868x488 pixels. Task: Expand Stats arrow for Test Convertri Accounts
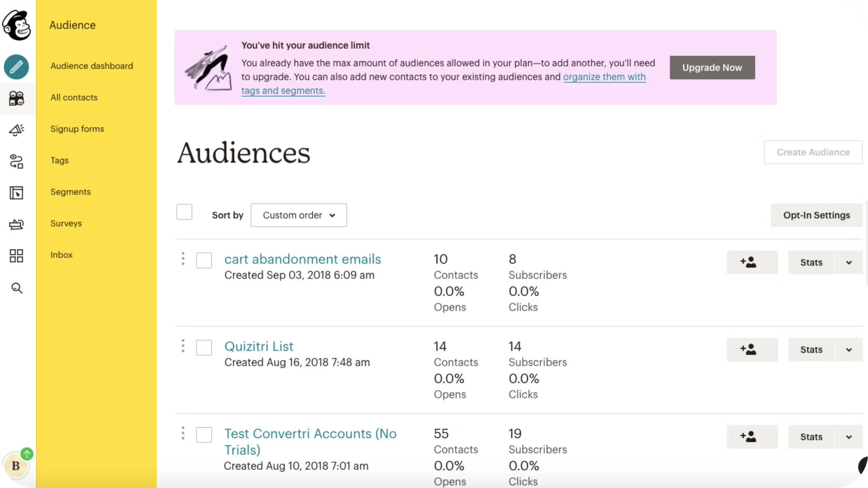[x=849, y=436]
